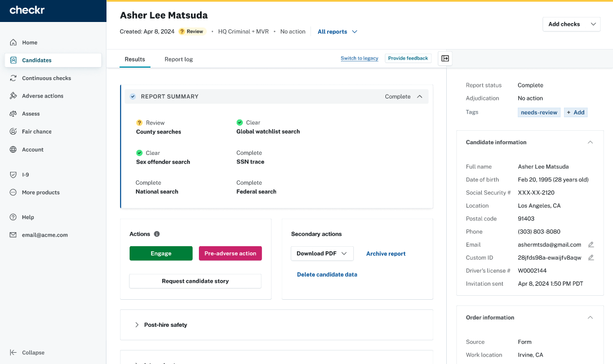Collapse the Candidate information panel
Image resolution: width=613 pixels, height=364 pixels.
pyautogui.click(x=590, y=143)
